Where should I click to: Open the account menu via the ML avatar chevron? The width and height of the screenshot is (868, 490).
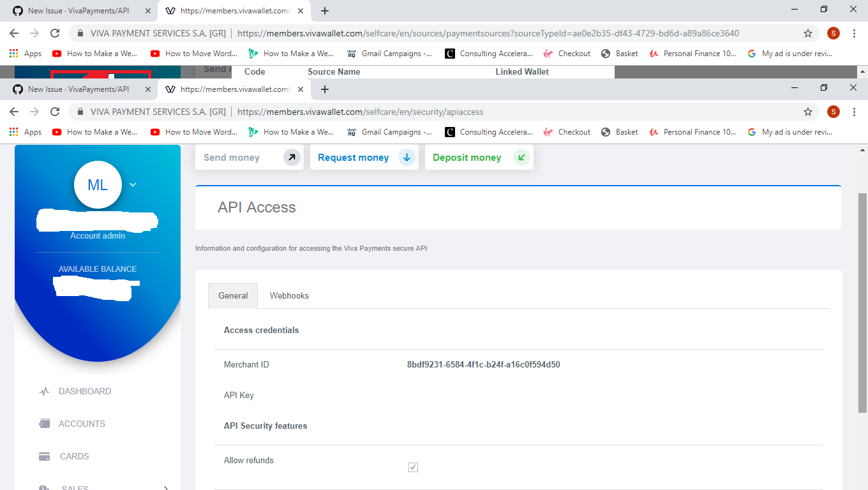132,184
